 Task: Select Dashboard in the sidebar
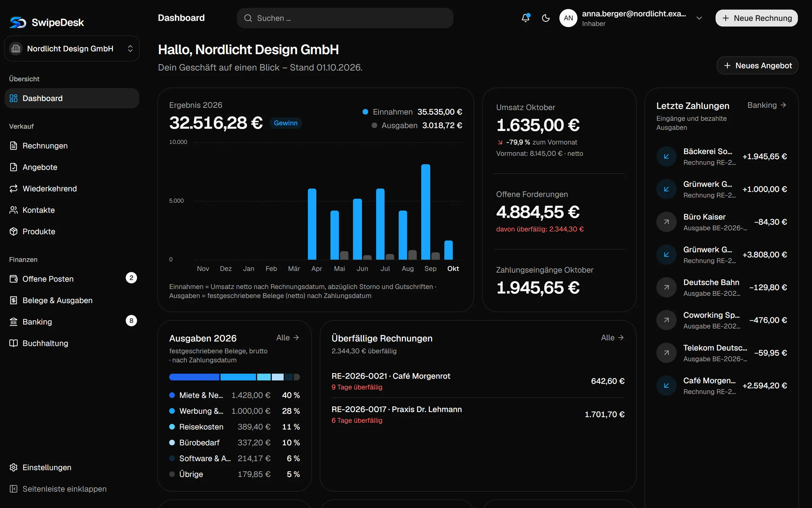[x=72, y=98]
